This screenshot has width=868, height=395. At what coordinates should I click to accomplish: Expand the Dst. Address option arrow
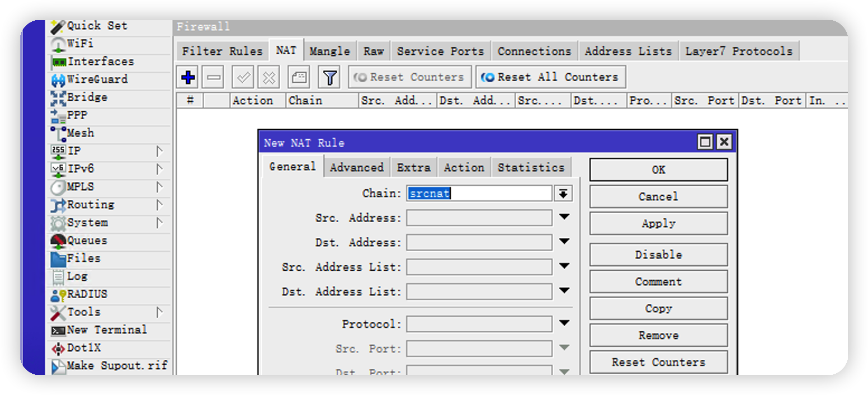pyautogui.click(x=564, y=242)
